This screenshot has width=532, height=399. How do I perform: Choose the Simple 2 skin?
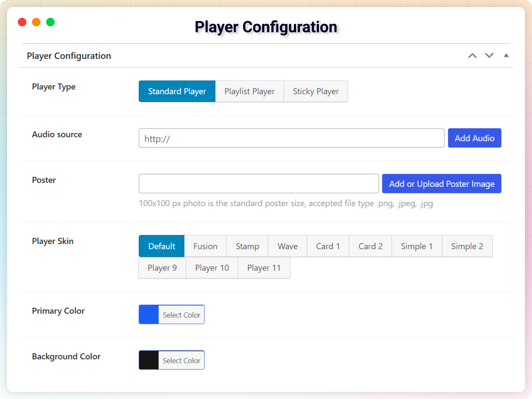(x=467, y=246)
